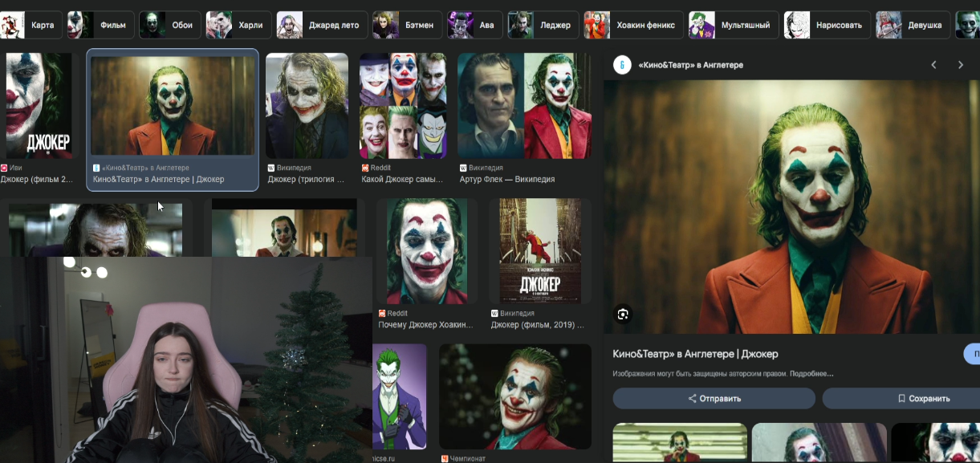Open the small Joker hallway thumbnail above webcam
The image size is (980, 463).
click(x=284, y=233)
